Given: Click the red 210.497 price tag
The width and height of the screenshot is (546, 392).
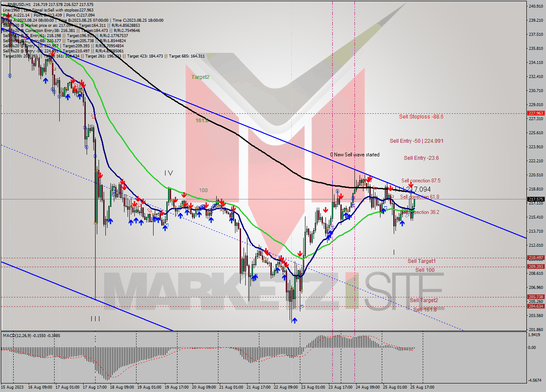Looking at the screenshot, I should click(536, 258).
